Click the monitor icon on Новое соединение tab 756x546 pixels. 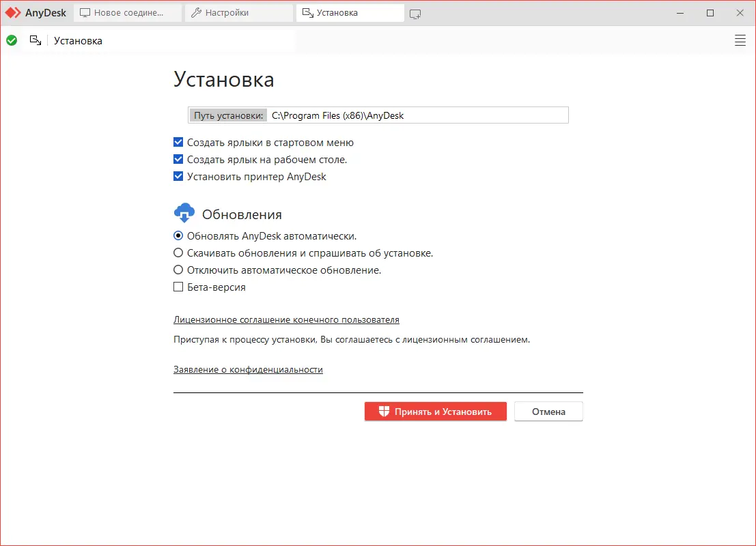(x=84, y=12)
